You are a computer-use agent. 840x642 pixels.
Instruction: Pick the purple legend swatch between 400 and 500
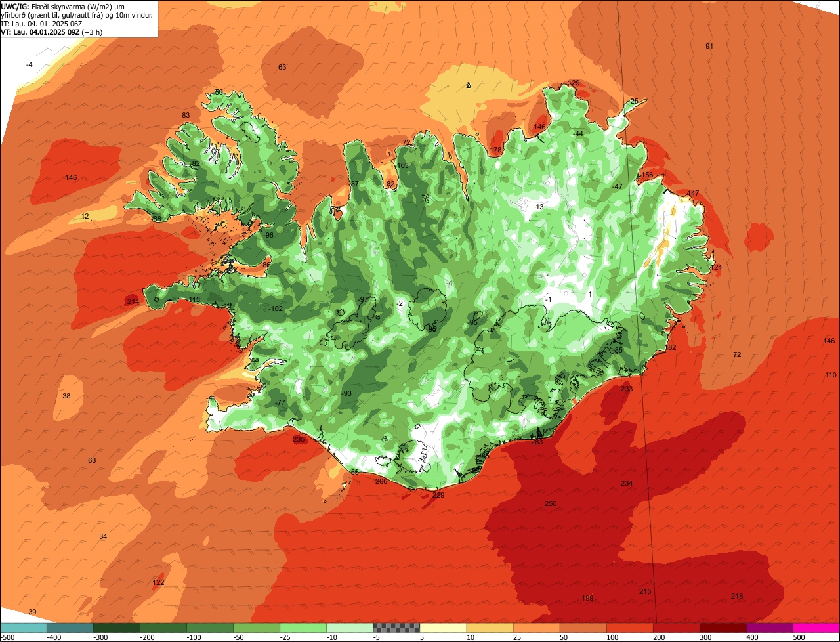point(769,628)
